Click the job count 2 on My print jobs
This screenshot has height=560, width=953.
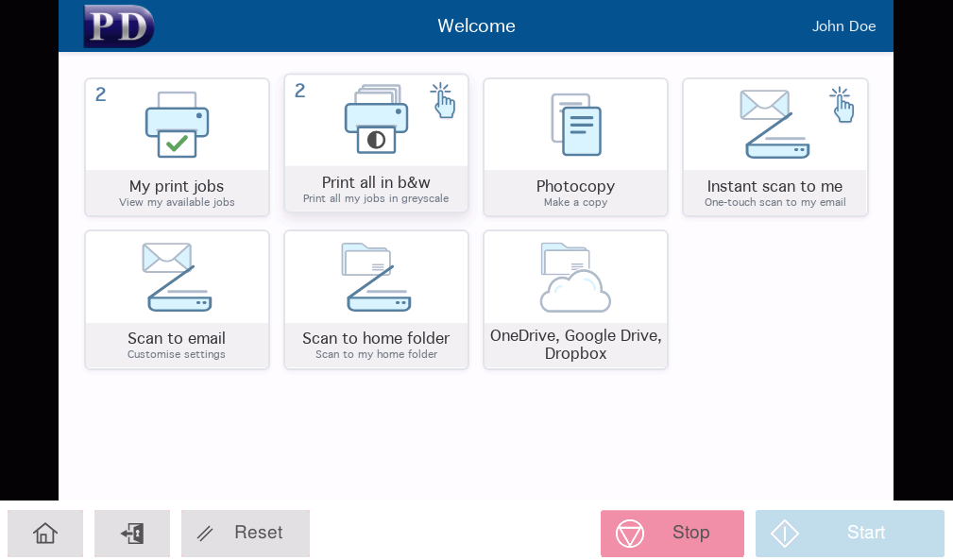(x=101, y=94)
